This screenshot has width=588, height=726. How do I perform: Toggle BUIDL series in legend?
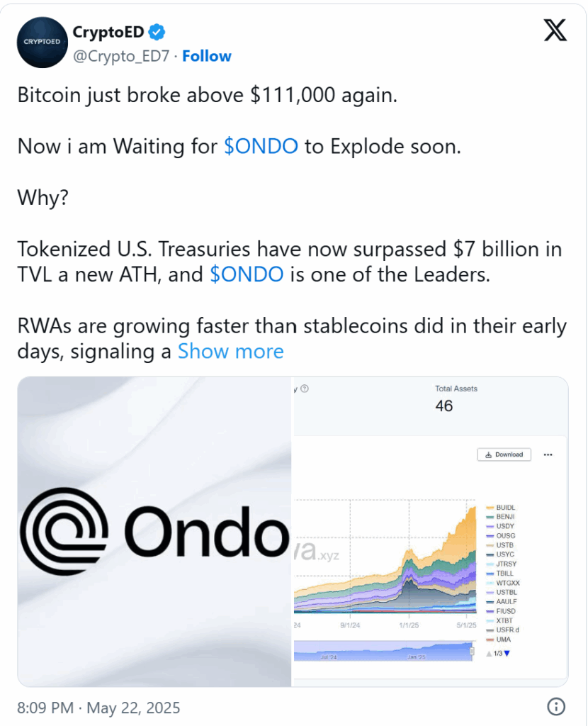point(501,508)
